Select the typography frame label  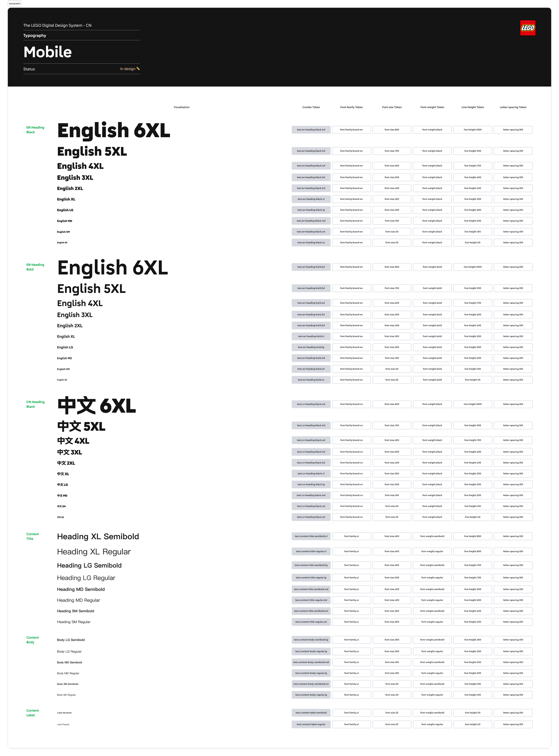pyautogui.click(x=15, y=3)
